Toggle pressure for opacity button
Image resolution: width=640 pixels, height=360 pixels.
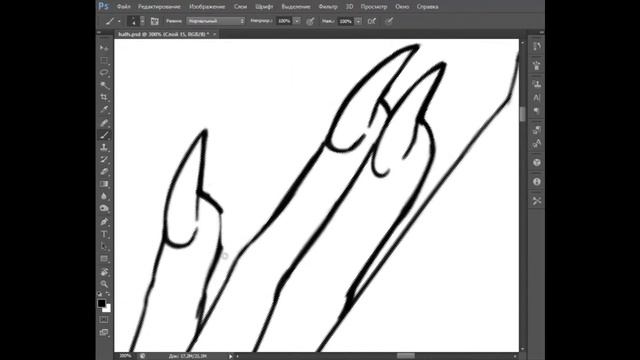310,21
